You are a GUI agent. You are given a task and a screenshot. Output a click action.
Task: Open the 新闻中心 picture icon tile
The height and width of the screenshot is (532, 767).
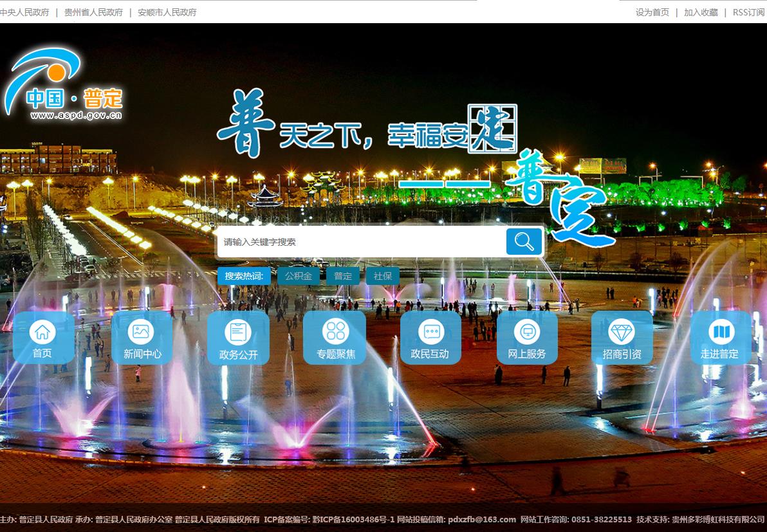pyautogui.click(x=142, y=338)
